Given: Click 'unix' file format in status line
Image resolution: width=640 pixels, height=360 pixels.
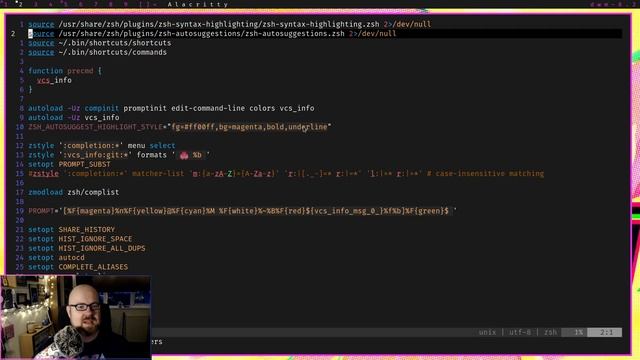Looking at the screenshot, I should 487,332.
